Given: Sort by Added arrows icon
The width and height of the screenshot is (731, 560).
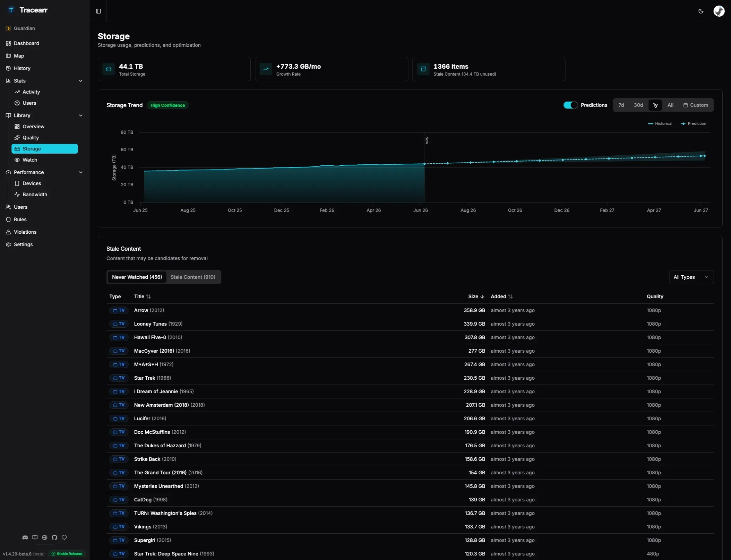Looking at the screenshot, I should tap(510, 296).
